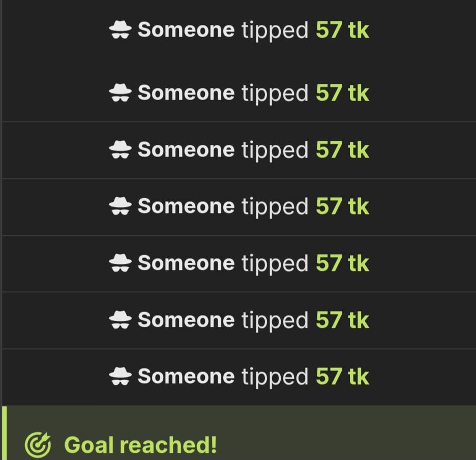Click the "Goal reached!" banner text

140,445
